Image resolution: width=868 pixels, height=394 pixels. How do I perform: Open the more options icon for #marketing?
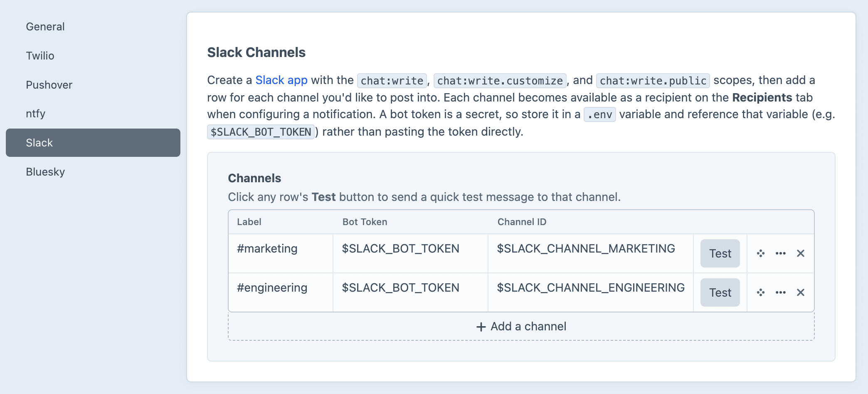[781, 253]
